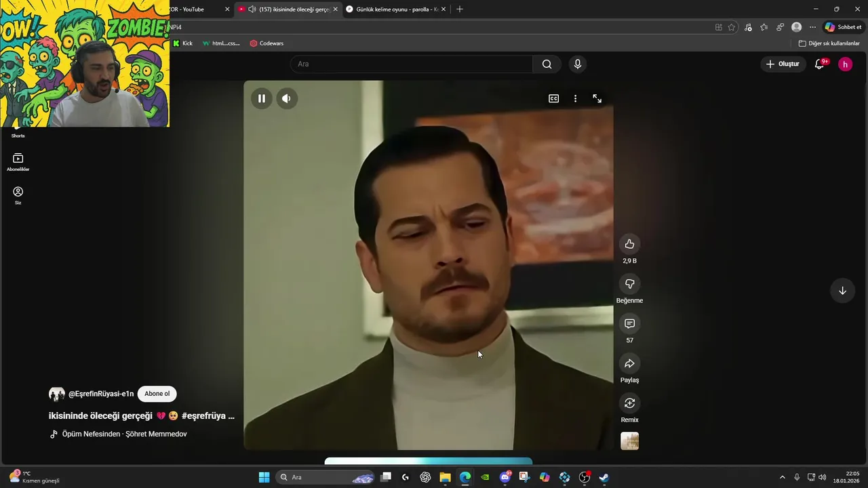Open the Edge favorites list icon
Viewport: 868px width, 488px height.
pyautogui.click(x=764, y=27)
